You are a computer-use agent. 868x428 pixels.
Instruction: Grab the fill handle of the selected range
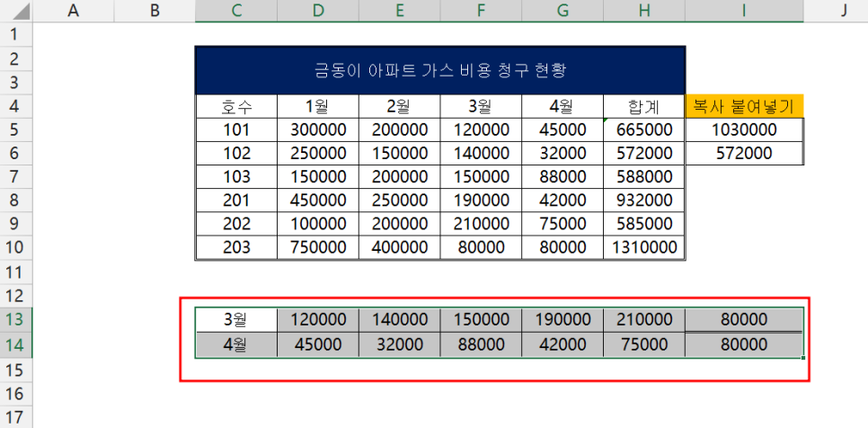[x=803, y=358]
